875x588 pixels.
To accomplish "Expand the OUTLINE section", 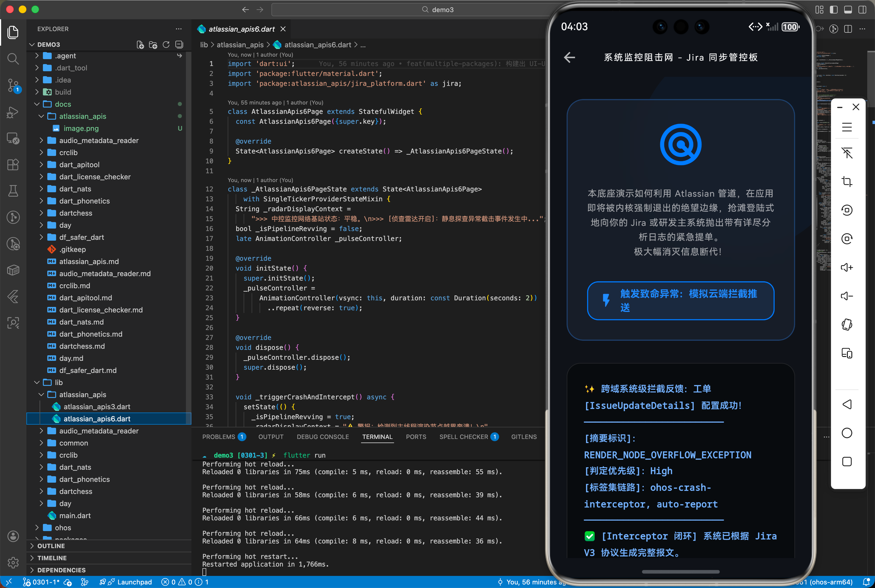I will pyautogui.click(x=51, y=546).
